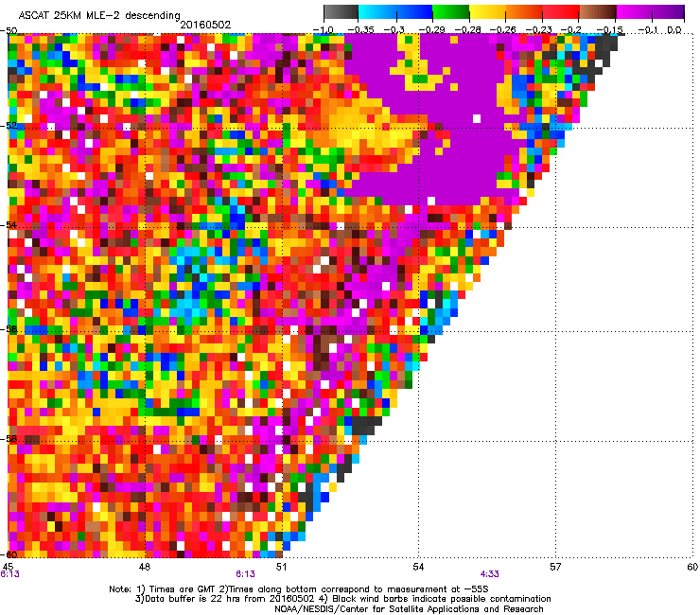Screen dimensions: 700x615
Task: Click the '48' longitude axis label
Action: point(144,567)
